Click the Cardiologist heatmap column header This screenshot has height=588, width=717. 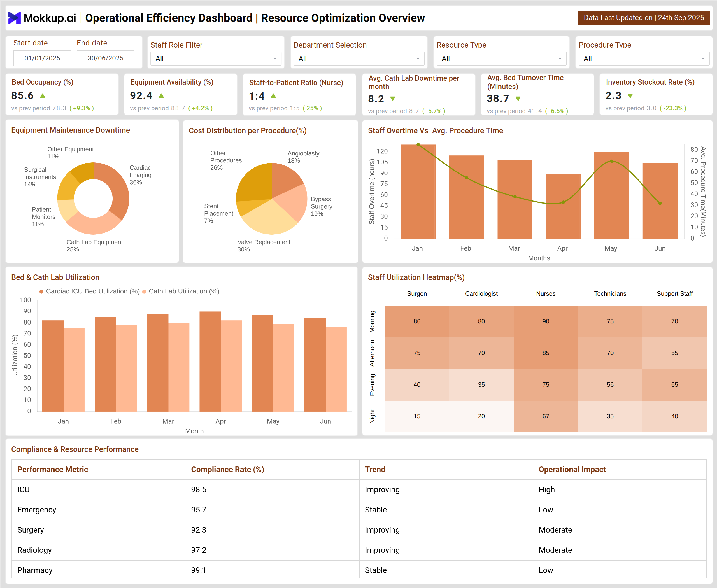click(x=481, y=294)
